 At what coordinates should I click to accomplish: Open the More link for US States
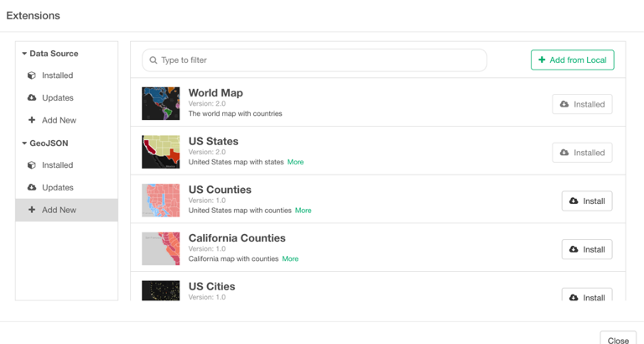pyautogui.click(x=295, y=162)
